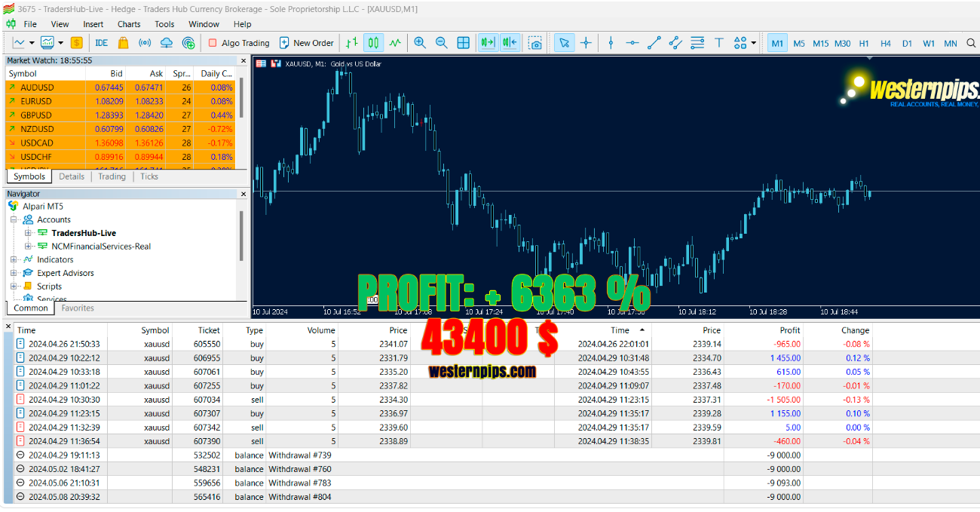Switch timeframe to H1
Viewport: 980px width, 512px height.
coord(864,43)
